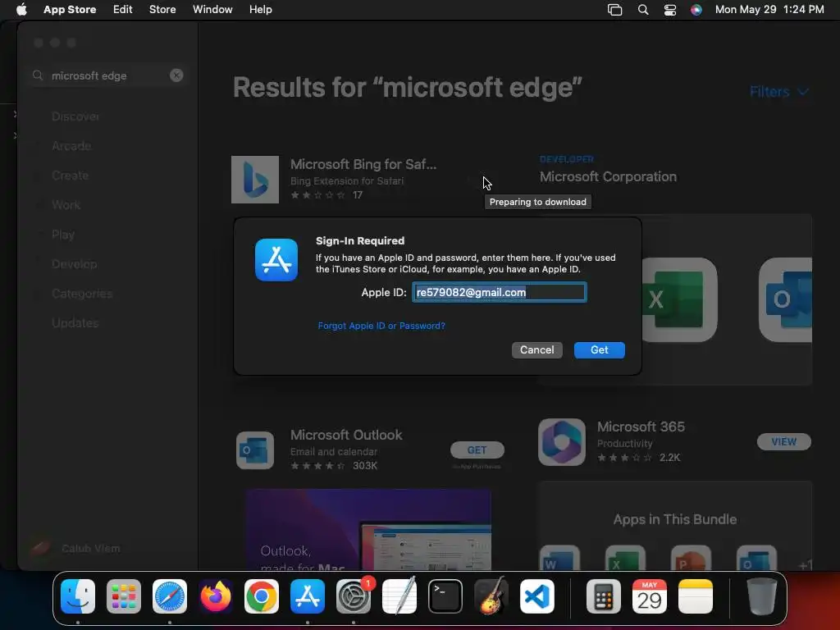Open the Apple menu

click(x=21, y=10)
